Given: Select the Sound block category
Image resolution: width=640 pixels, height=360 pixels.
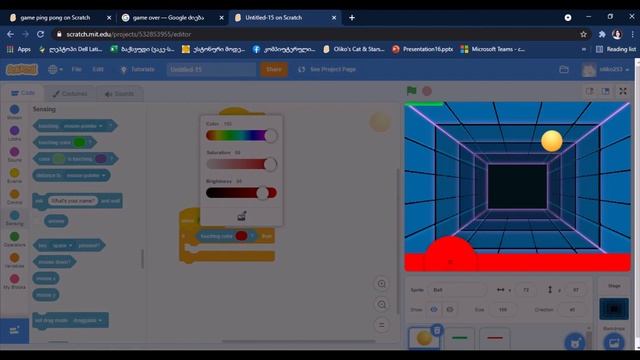Looking at the screenshot, I should pyautogui.click(x=14, y=154).
